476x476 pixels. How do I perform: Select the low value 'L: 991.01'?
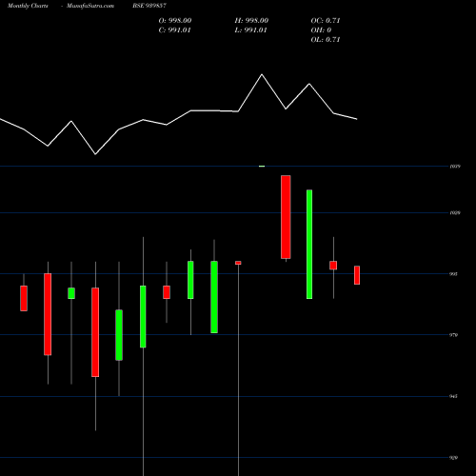click(250, 30)
